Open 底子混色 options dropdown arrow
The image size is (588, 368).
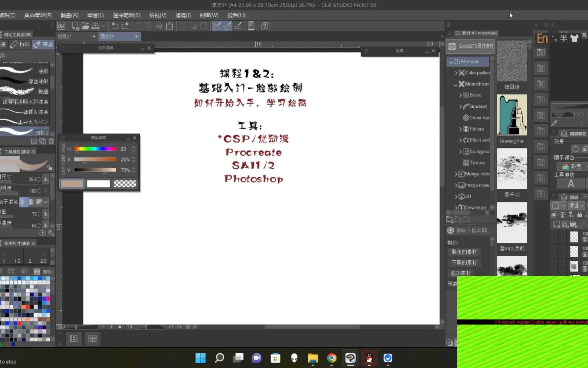(46, 202)
